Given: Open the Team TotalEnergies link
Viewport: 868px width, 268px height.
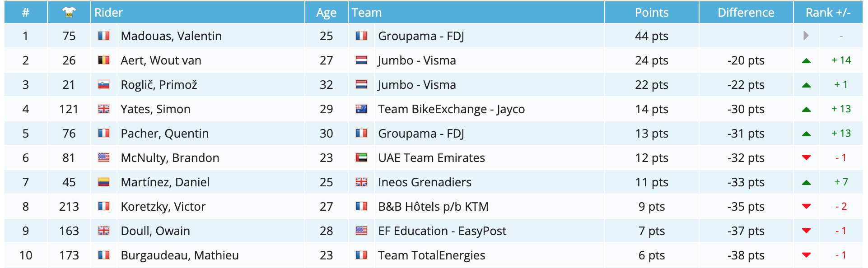Looking at the screenshot, I should pyautogui.click(x=431, y=255).
